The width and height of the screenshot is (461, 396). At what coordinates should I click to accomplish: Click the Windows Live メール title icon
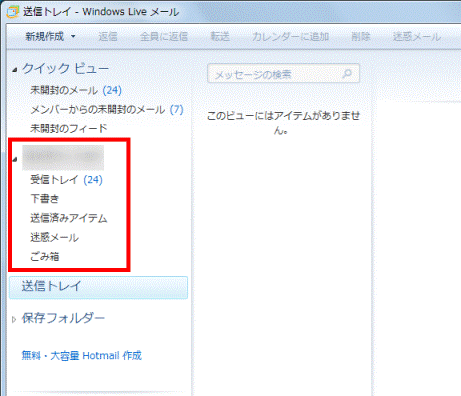coord(13,12)
